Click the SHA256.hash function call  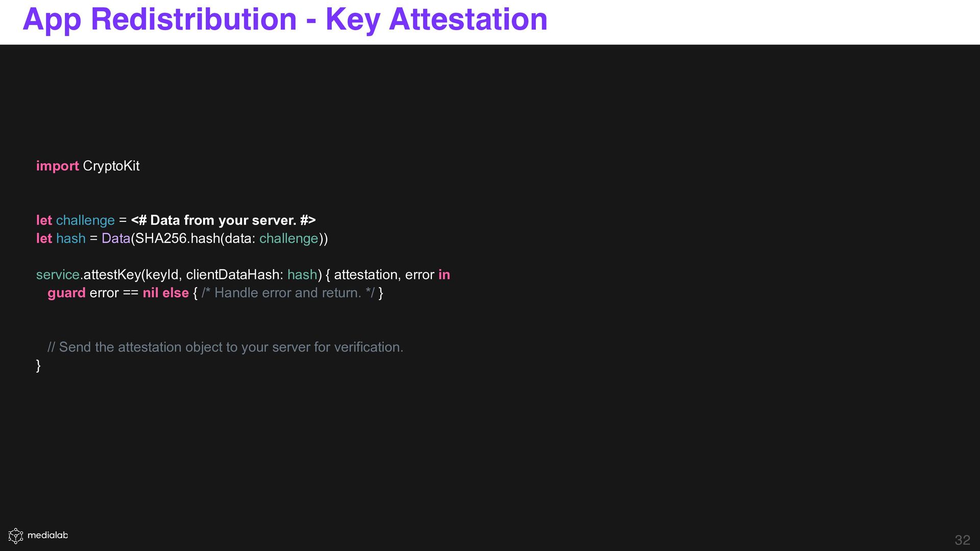[x=177, y=238]
